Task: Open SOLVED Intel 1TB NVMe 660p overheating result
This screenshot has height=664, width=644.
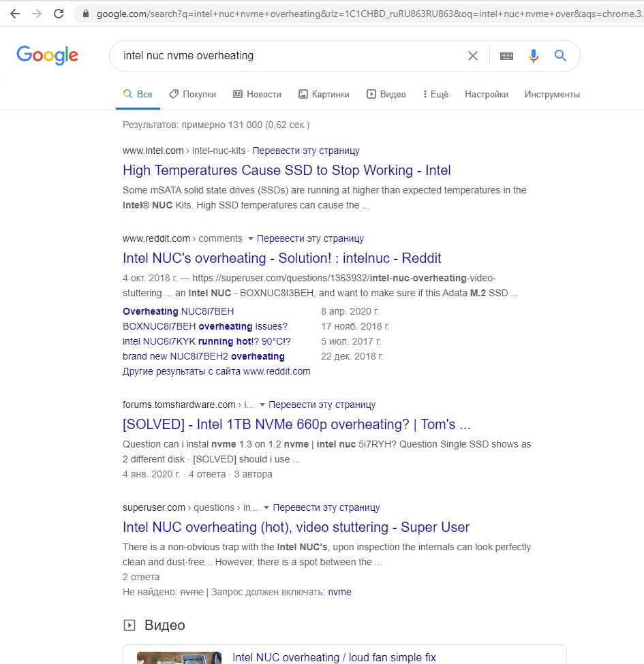Action: pyautogui.click(x=296, y=424)
